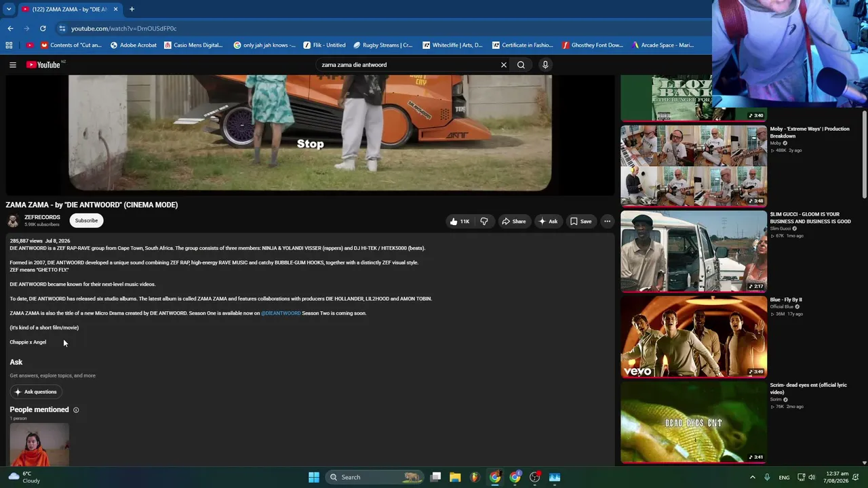Open 'Moby - Extreme Ways' video title
The image size is (868, 488).
(810, 132)
